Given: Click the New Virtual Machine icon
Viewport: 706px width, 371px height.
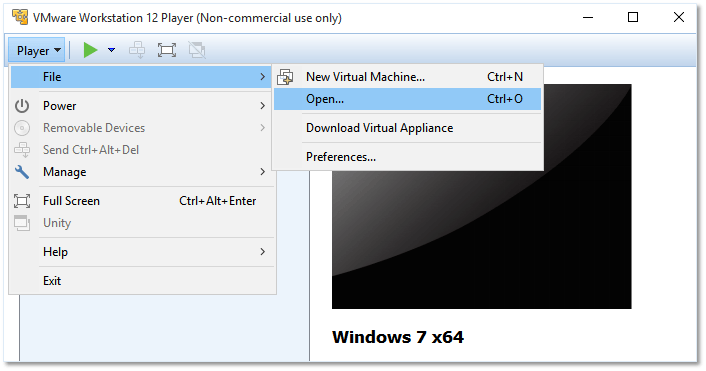Looking at the screenshot, I should [285, 77].
